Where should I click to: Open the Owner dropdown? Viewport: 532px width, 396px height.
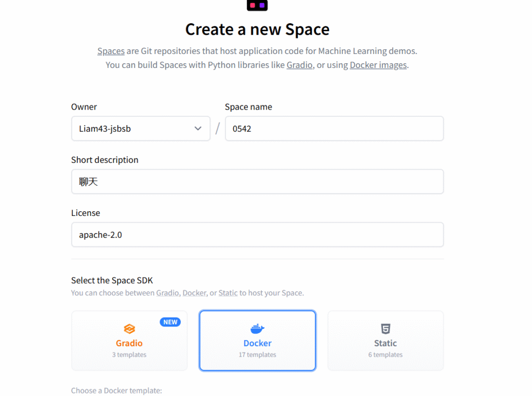click(140, 129)
